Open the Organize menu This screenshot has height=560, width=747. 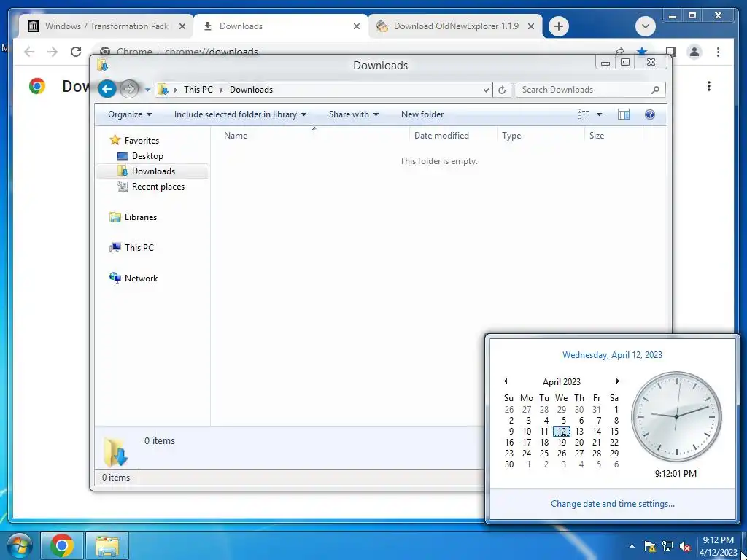click(130, 114)
